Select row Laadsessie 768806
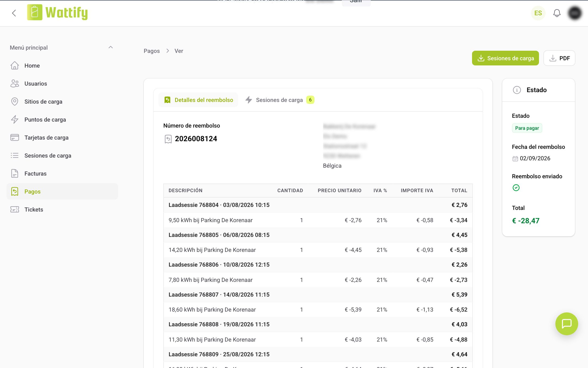The height and width of the screenshot is (368, 588). coord(318,265)
